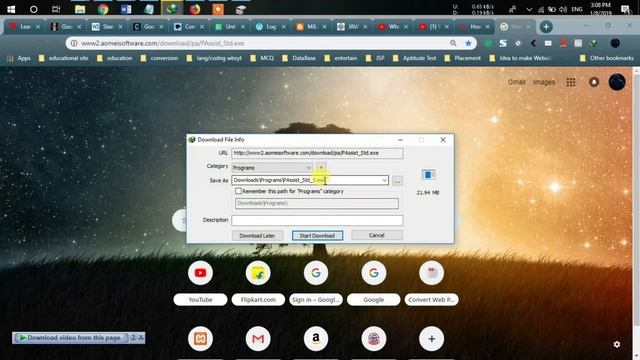The width and height of the screenshot is (640, 360).
Task: Customize page with gear icon
Action: (x=617, y=344)
